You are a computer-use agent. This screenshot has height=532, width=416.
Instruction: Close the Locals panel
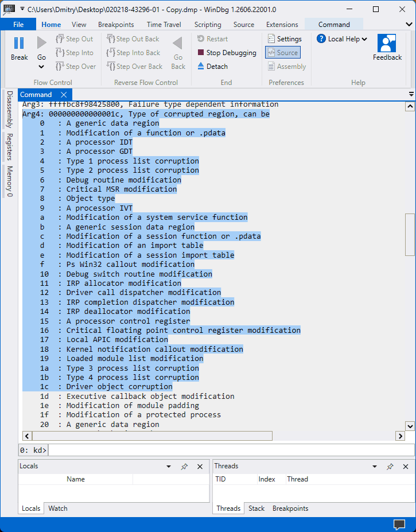point(200,467)
